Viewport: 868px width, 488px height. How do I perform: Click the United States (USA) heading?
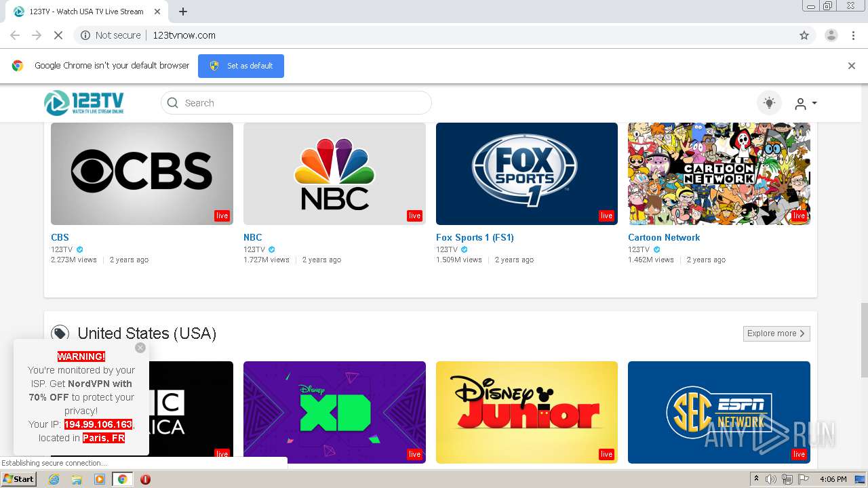pyautogui.click(x=147, y=333)
